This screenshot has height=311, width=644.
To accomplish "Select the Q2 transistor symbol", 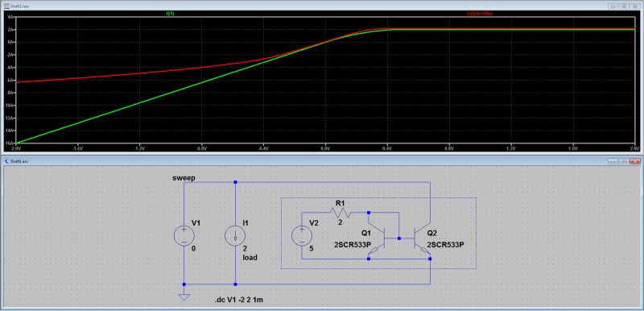I will tap(422, 238).
